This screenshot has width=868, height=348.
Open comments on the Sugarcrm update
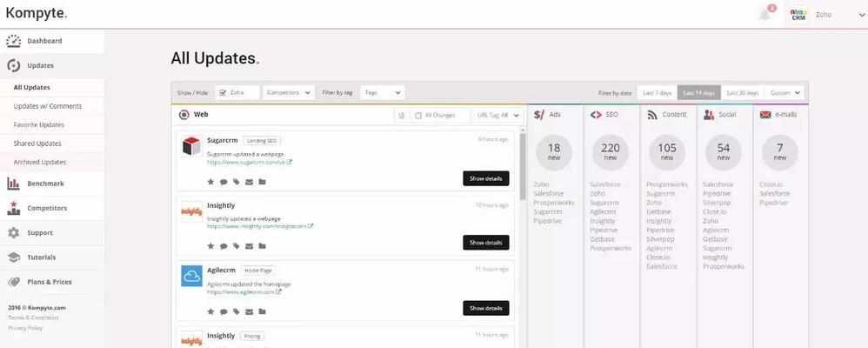pos(224,182)
